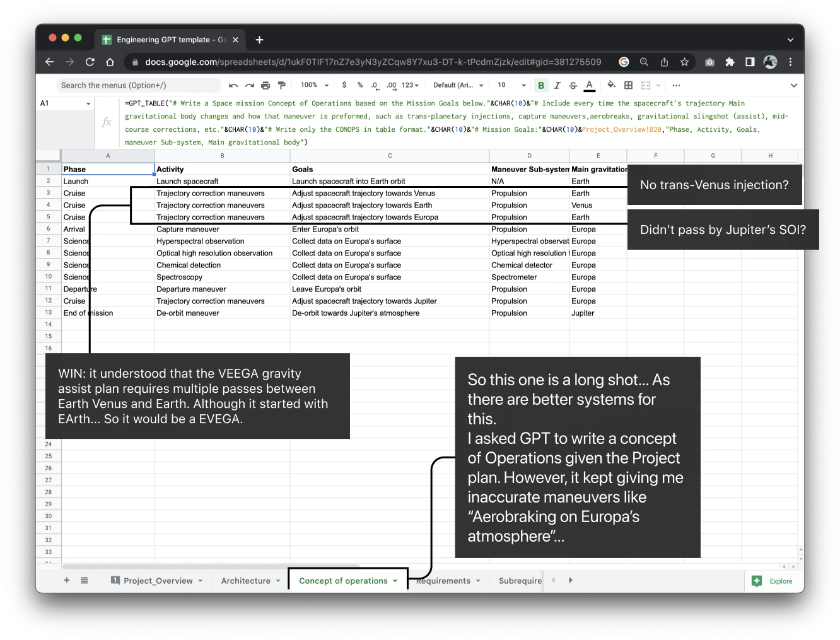
Task: Open text color picker
Action: pyautogui.click(x=589, y=85)
